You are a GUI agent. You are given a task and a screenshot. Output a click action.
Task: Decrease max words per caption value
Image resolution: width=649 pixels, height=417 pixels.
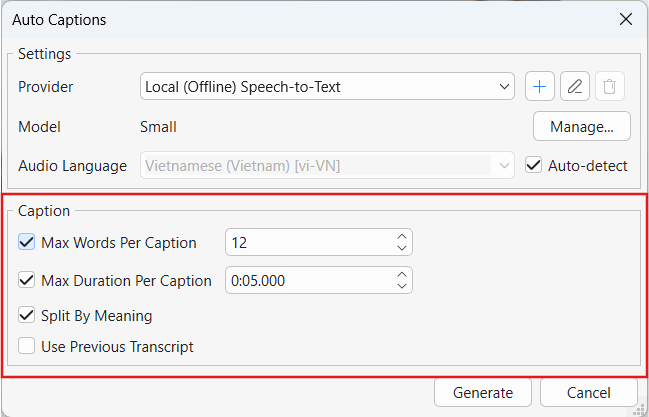click(401, 248)
